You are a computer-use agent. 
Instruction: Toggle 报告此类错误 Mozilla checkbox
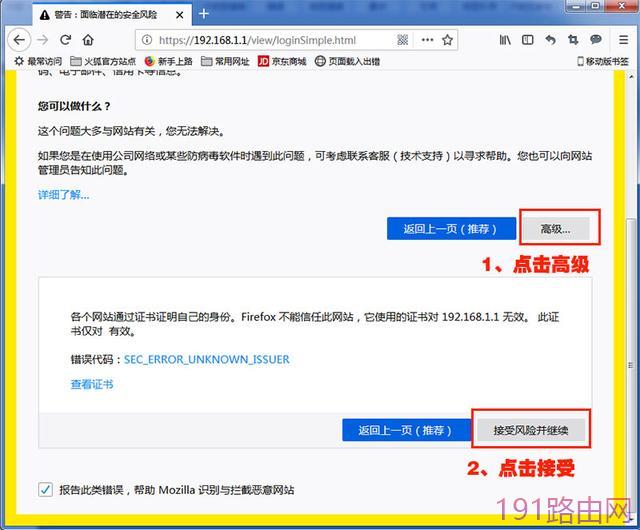pyautogui.click(x=45, y=489)
